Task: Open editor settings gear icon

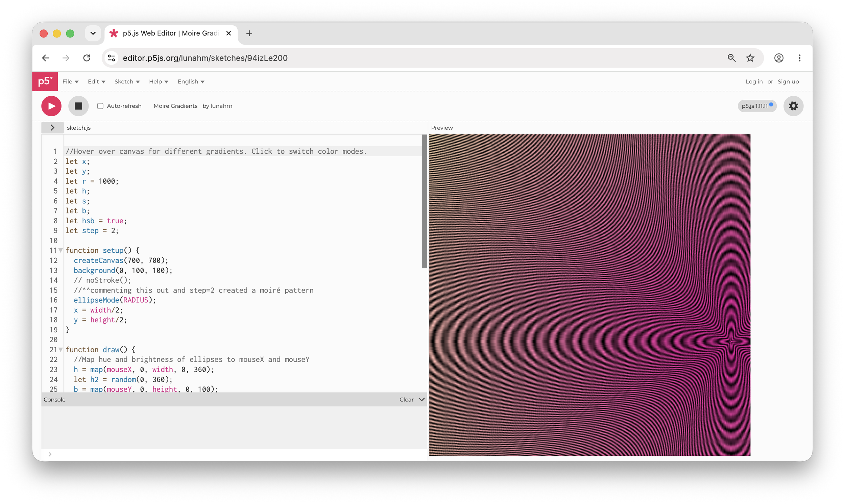Action: tap(793, 106)
